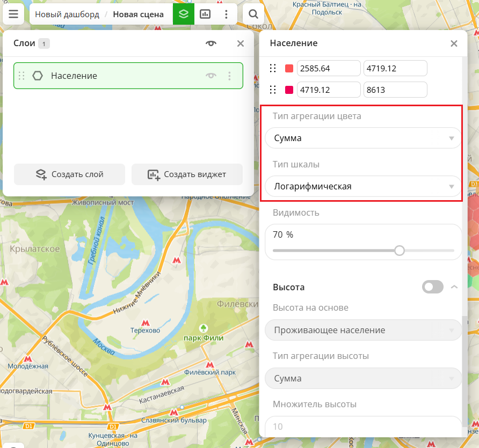Click drag handle of 2585.64 color range row
Screen dimensions: 479x448
[273, 69]
